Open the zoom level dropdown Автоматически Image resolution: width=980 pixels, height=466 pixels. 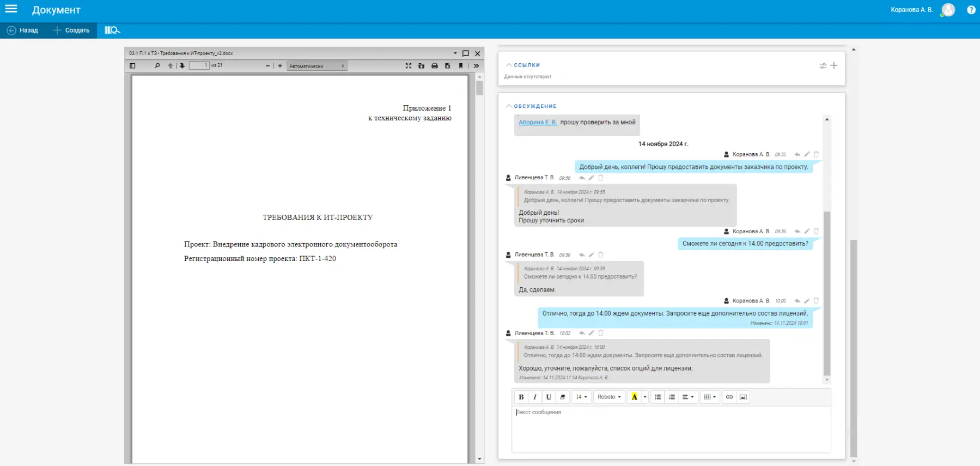tap(316, 66)
